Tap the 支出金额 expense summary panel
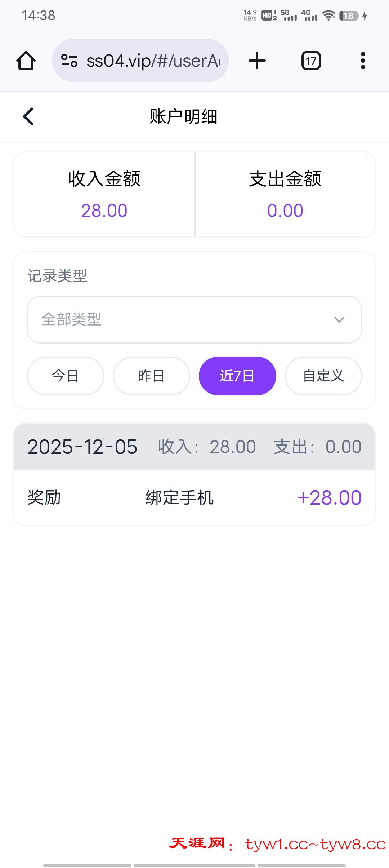 click(x=285, y=195)
